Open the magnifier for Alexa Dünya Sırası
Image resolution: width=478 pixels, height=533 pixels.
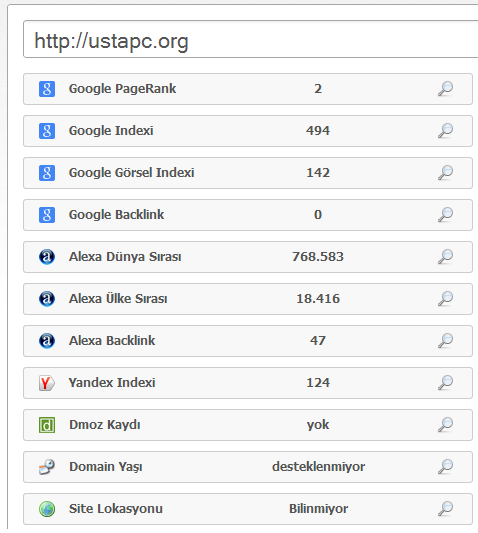point(445,257)
